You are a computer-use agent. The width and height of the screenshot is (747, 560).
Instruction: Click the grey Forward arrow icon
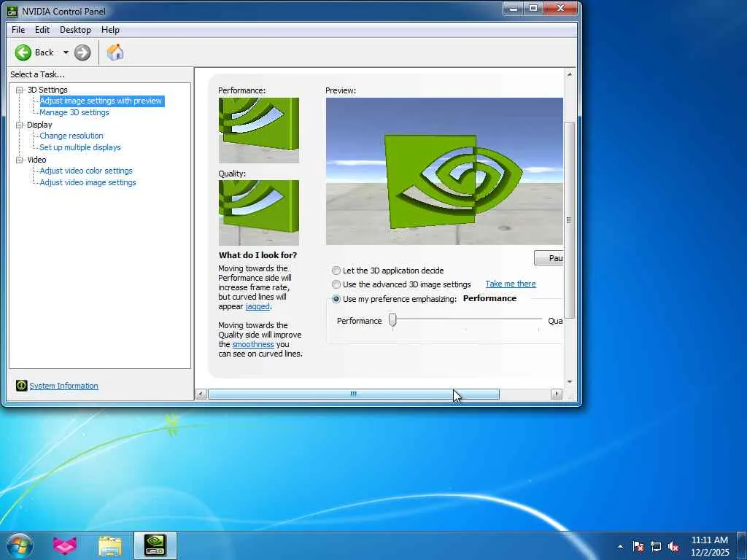(82, 52)
